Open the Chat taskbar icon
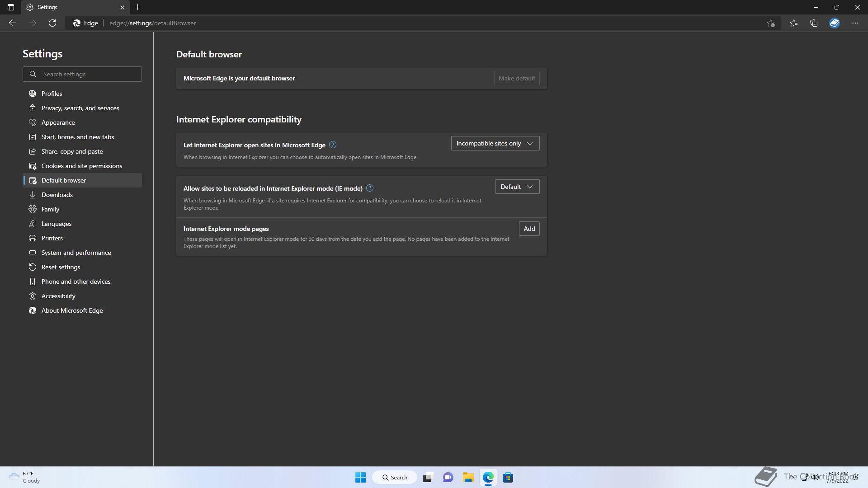This screenshot has width=868, height=488. 448,478
